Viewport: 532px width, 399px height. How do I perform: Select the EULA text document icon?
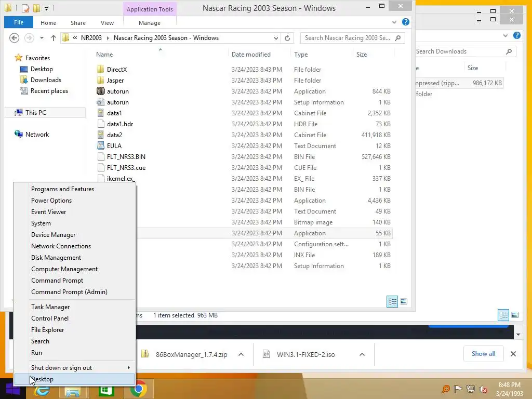[100, 145]
